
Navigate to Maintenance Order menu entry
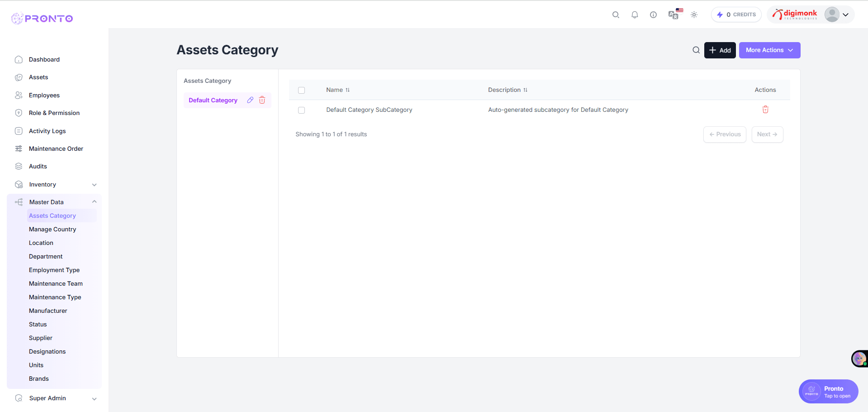coord(56,149)
